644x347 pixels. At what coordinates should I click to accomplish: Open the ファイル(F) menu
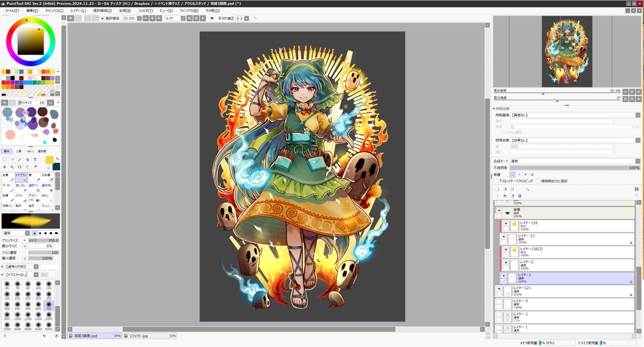11,10
